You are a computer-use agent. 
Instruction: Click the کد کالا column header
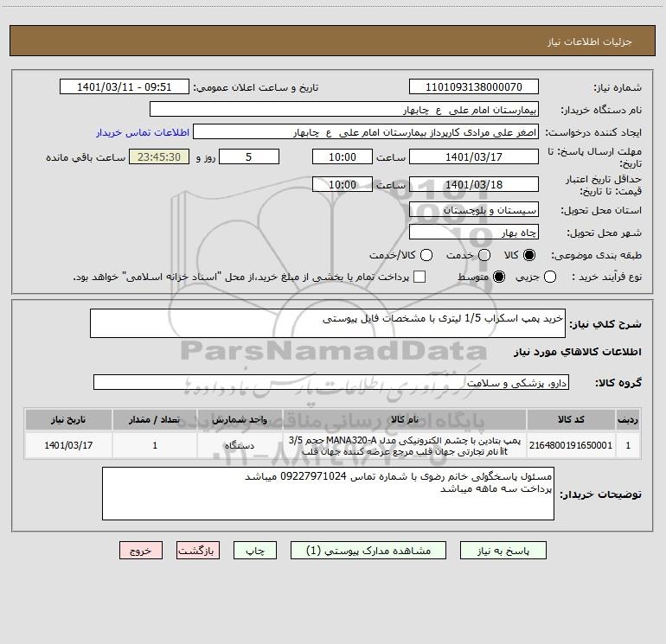pos(571,419)
